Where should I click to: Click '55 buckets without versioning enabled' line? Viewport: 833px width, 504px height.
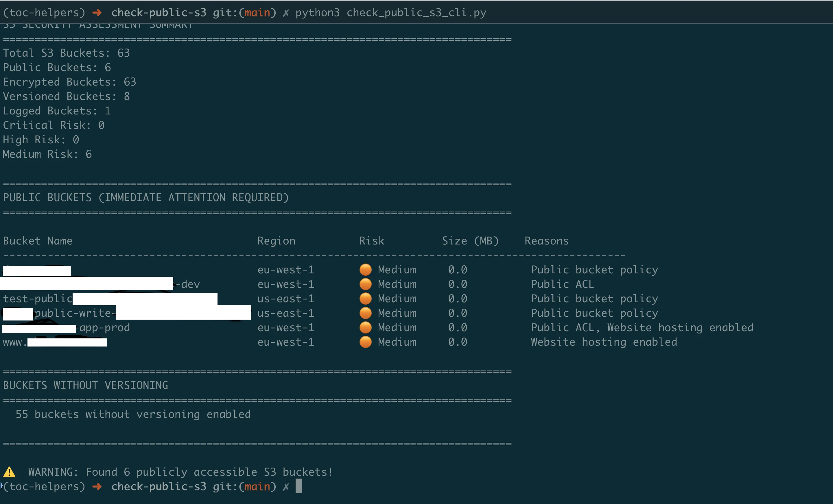(133, 414)
